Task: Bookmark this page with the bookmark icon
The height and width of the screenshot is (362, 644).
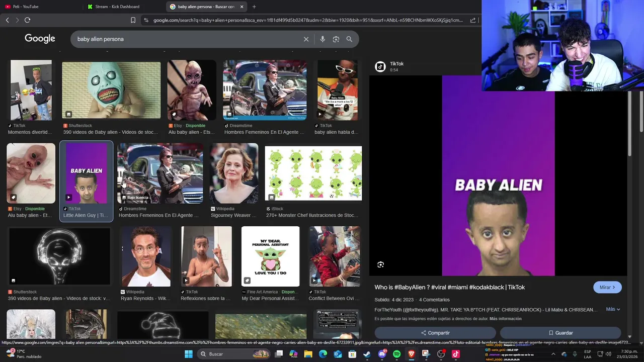Action: pyautogui.click(x=133, y=20)
